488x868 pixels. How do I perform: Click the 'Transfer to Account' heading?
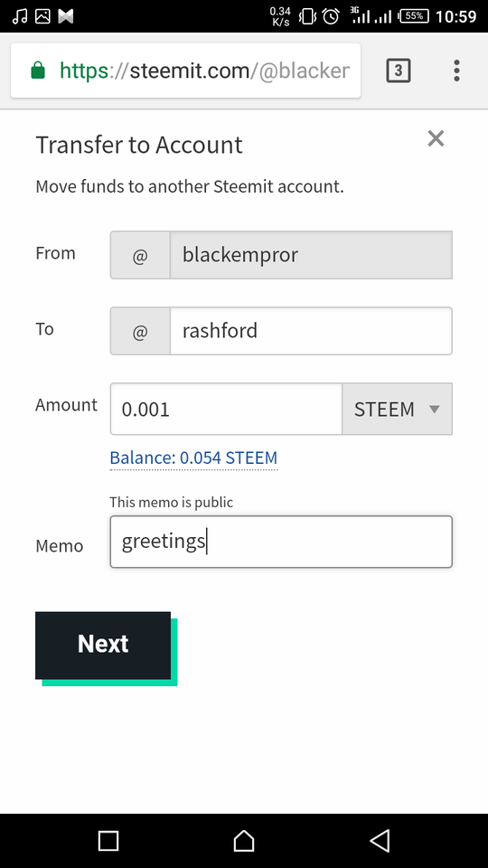click(x=139, y=145)
